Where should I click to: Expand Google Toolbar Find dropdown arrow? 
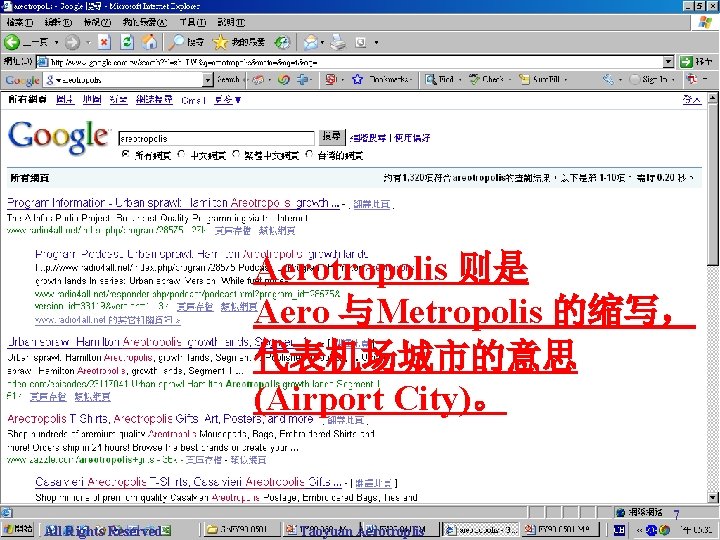(460, 80)
